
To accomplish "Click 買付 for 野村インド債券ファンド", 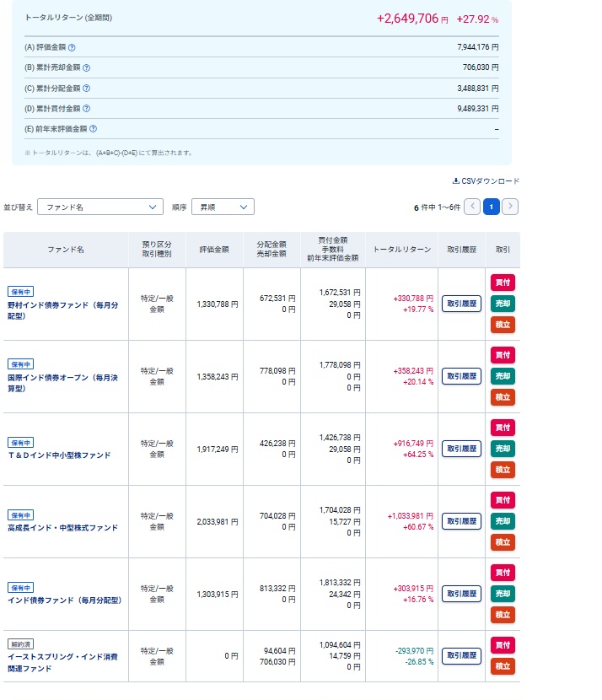I will coord(503,283).
